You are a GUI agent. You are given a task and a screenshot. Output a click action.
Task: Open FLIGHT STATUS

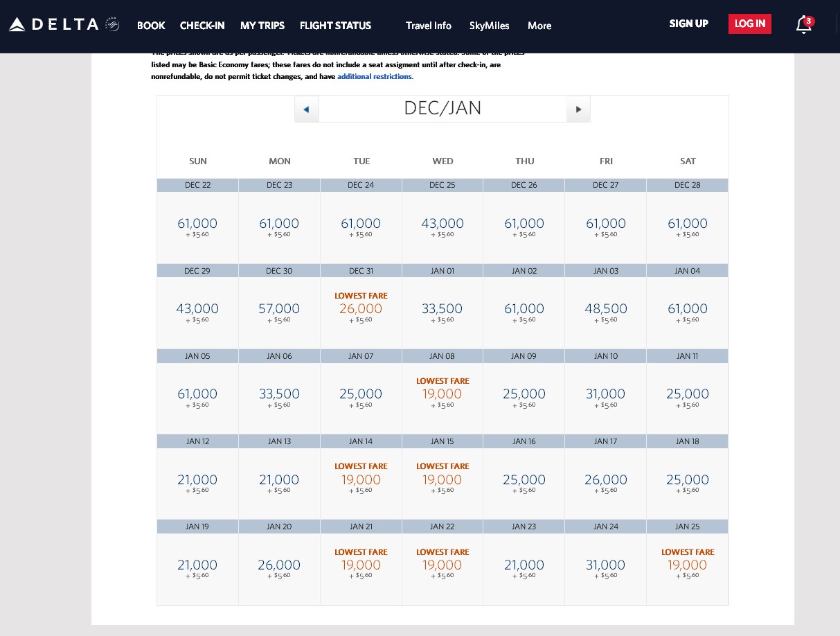pos(335,26)
